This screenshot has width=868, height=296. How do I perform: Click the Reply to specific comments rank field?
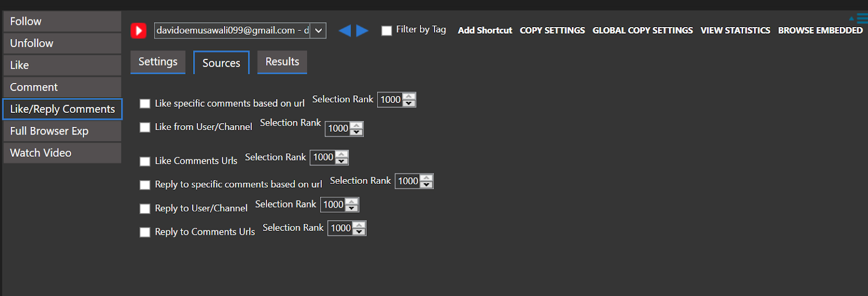coord(408,181)
